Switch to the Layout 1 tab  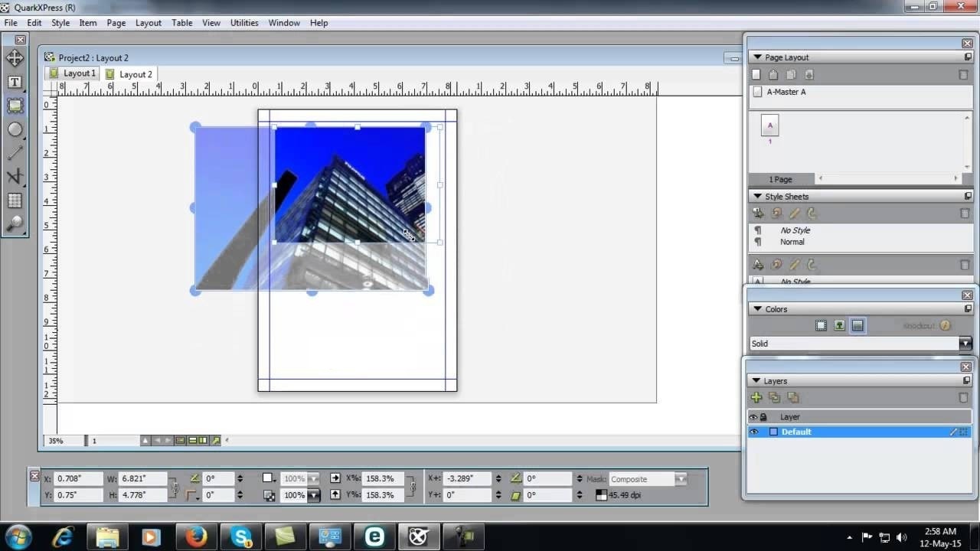pyautogui.click(x=73, y=73)
